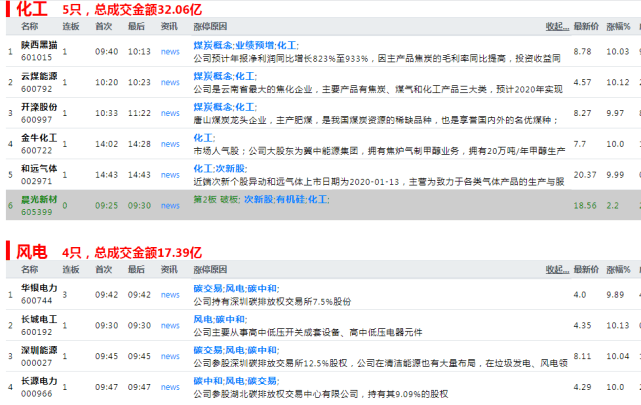Click stock code 600192
Image resolution: width=641 pixels, height=405 pixels.
(x=37, y=332)
